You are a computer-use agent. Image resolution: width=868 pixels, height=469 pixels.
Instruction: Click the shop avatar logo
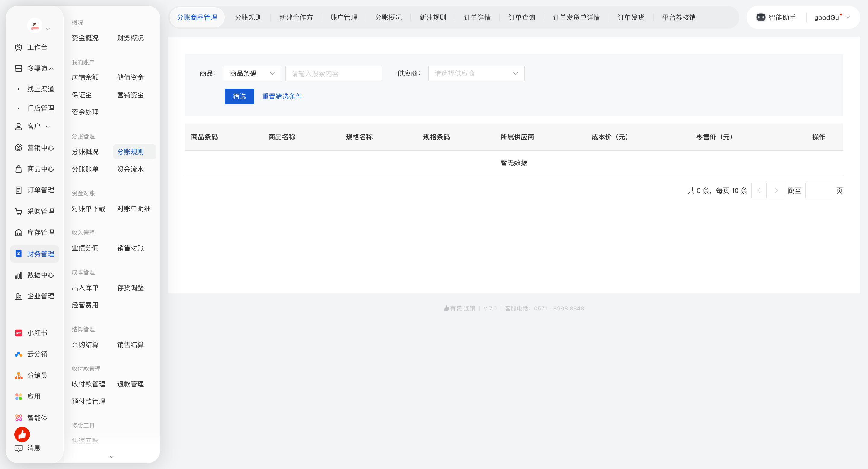point(35,26)
